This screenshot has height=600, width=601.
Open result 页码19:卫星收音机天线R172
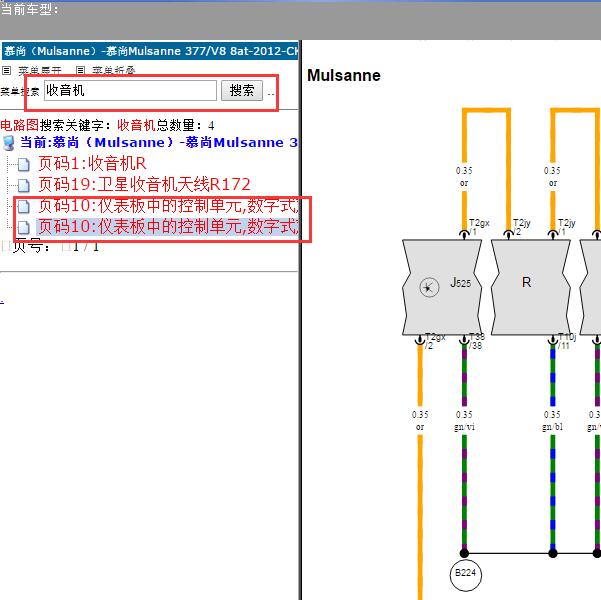tap(145, 185)
